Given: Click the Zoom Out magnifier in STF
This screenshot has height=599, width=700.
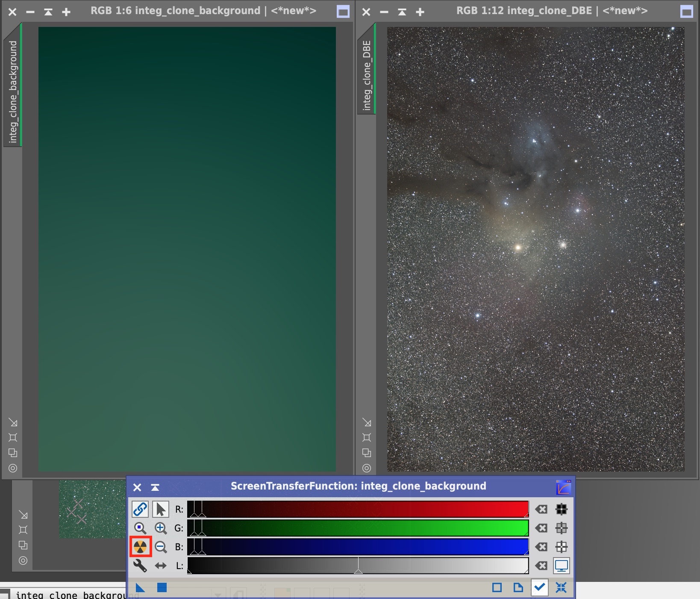Looking at the screenshot, I should point(161,547).
